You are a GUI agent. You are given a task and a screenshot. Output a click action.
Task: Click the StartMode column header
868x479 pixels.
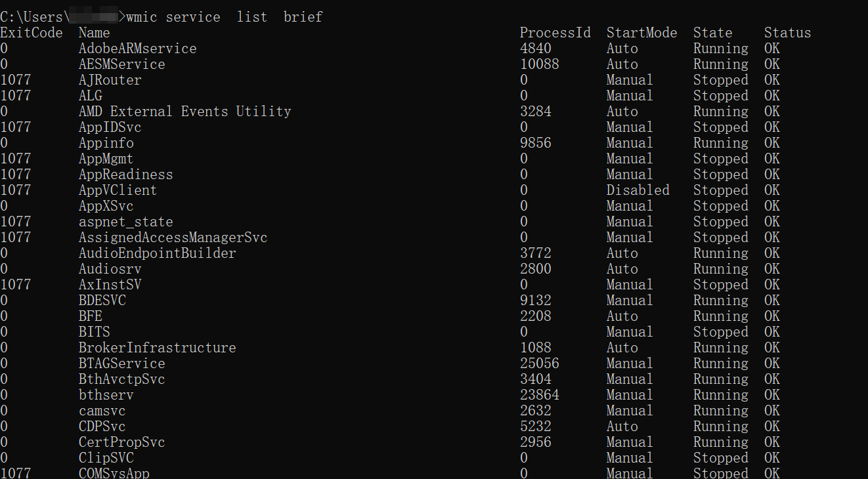tap(641, 33)
